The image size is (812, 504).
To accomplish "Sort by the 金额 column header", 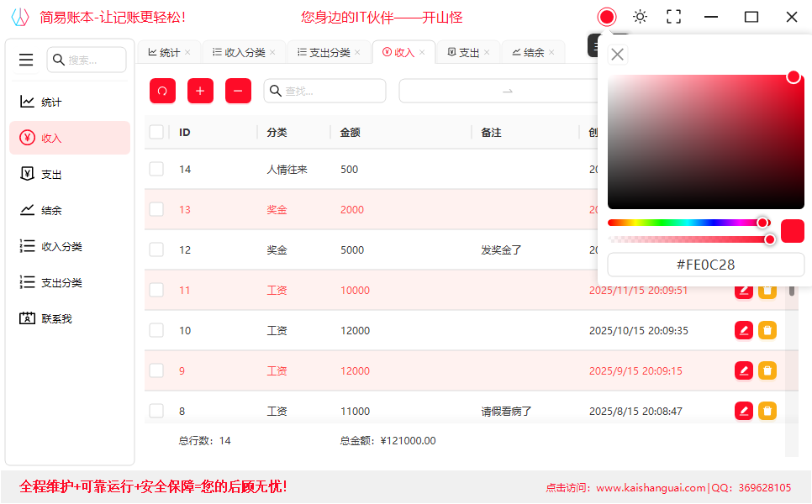I will [x=350, y=133].
